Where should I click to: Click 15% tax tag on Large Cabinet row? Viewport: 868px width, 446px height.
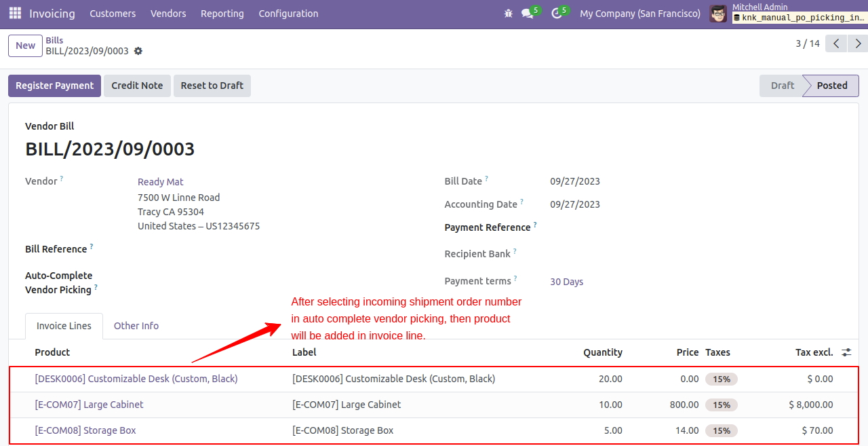[722, 405]
